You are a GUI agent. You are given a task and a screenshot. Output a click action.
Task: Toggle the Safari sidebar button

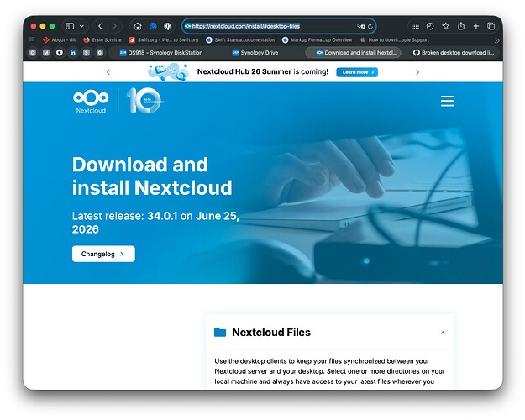click(x=70, y=26)
